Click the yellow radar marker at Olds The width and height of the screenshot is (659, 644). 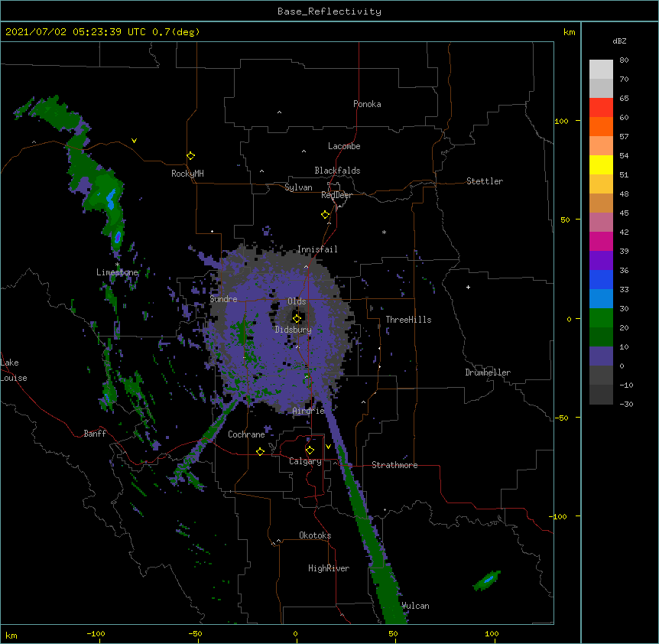[x=297, y=318]
